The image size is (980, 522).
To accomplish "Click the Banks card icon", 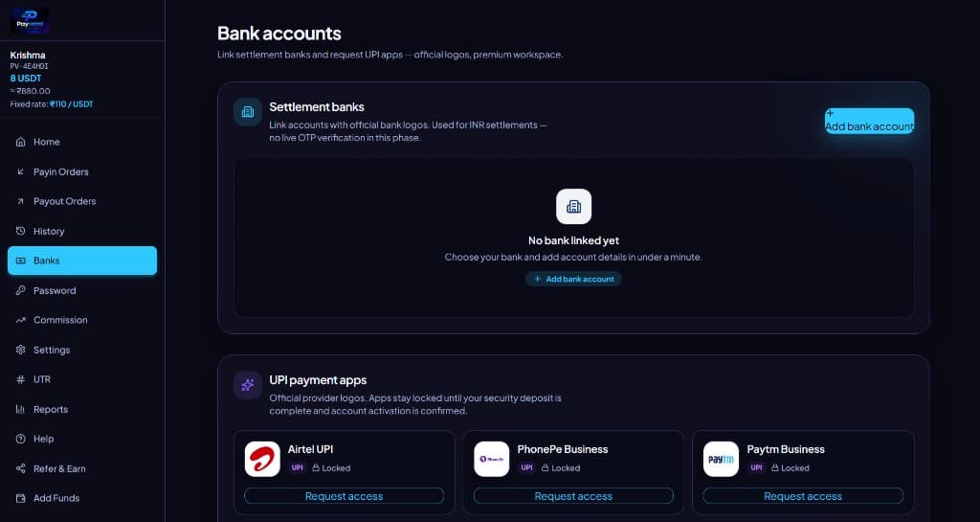I will tap(21, 261).
